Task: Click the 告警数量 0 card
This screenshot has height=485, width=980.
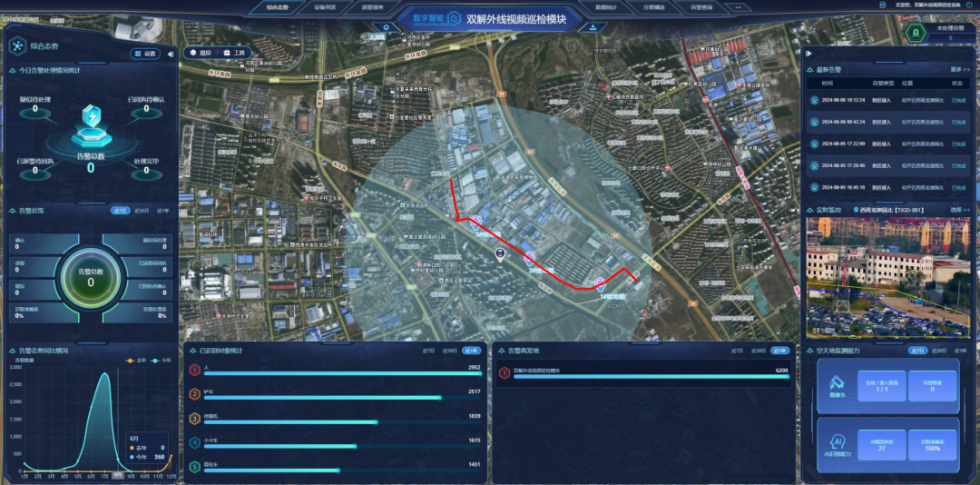Action: [x=933, y=385]
